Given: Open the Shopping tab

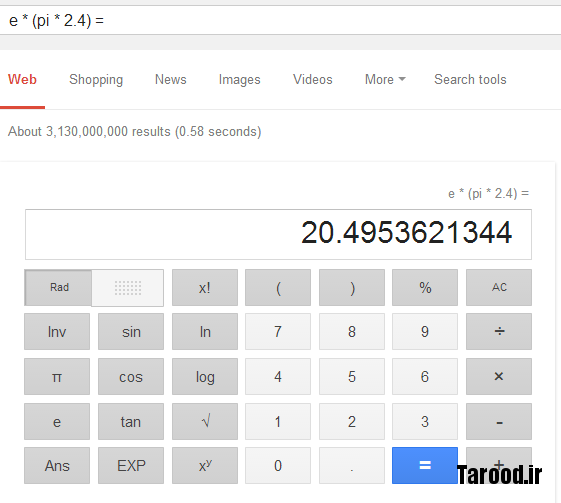Looking at the screenshot, I should pos(96,79).
